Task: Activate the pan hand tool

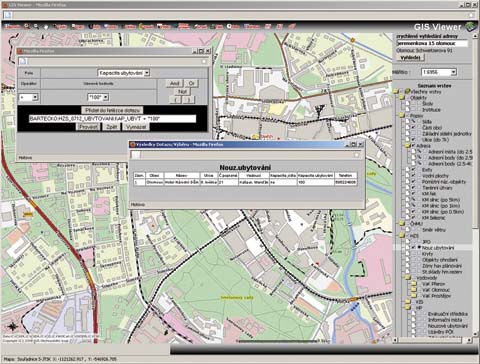Action: [x=45, y=27]
